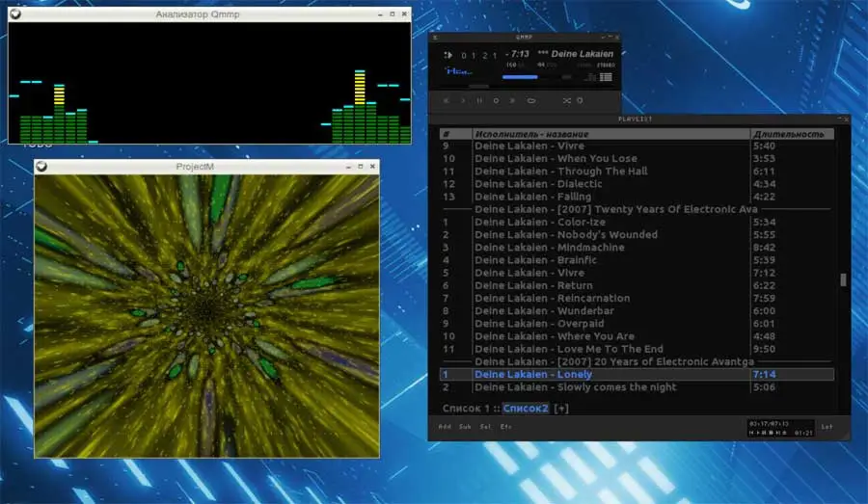
Task: Click the blue seek position slider
Action: tap(520, 77)
